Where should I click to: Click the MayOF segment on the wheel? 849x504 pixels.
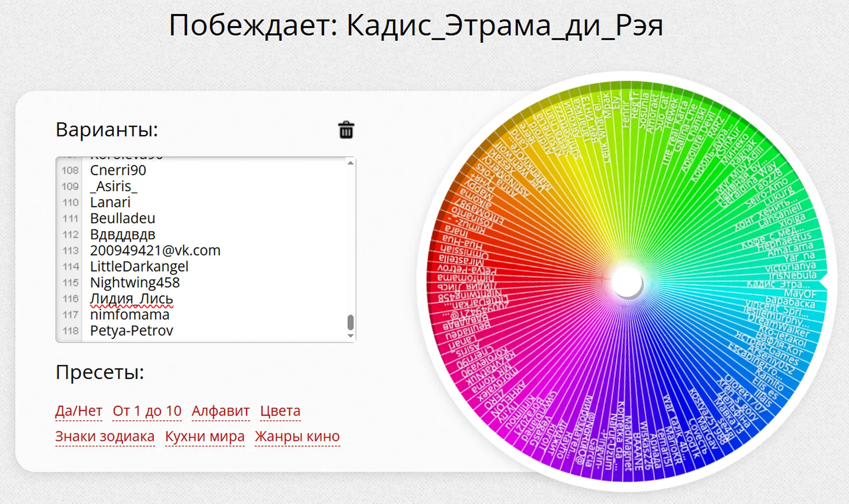pyautogui.click(x=800, y=293)
